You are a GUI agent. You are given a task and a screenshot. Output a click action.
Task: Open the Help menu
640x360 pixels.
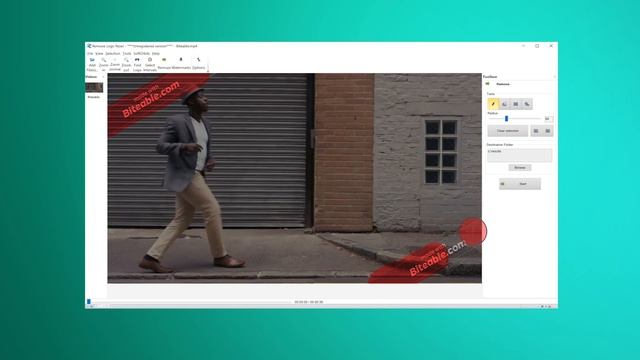(x=156, y=53)
